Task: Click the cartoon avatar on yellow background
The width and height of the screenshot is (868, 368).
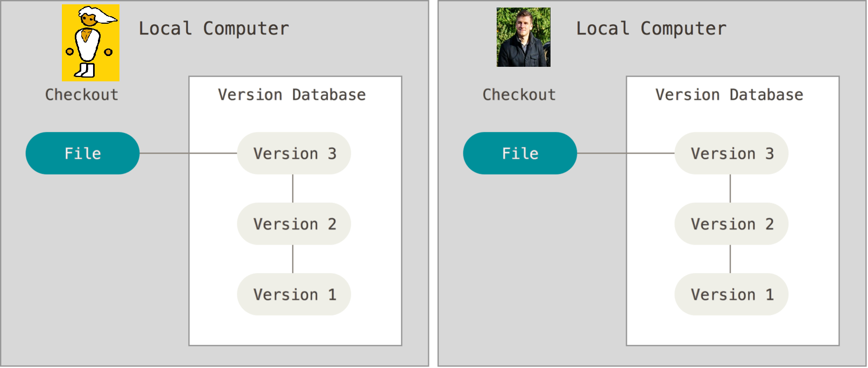Action: [x=90, y=43]
